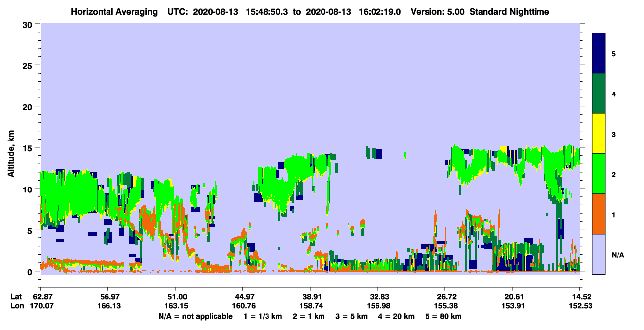Click the altitude tick label 30
The height and width of the screenshot is (330, 644).
coord(29,24)
